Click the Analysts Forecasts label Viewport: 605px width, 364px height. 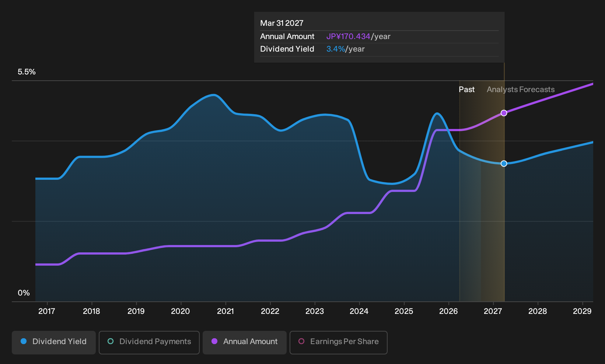coord(521,90)
